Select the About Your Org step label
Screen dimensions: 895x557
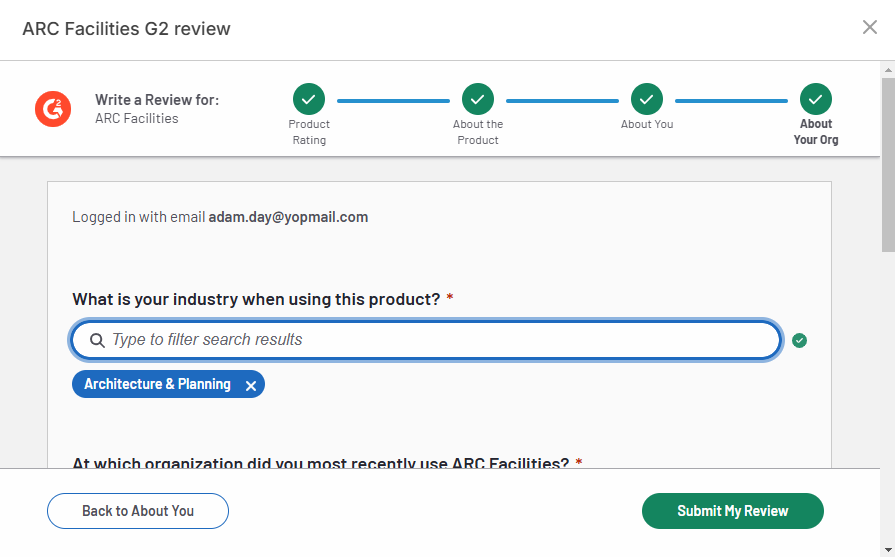pyautogui.click(x=816, y=132)
